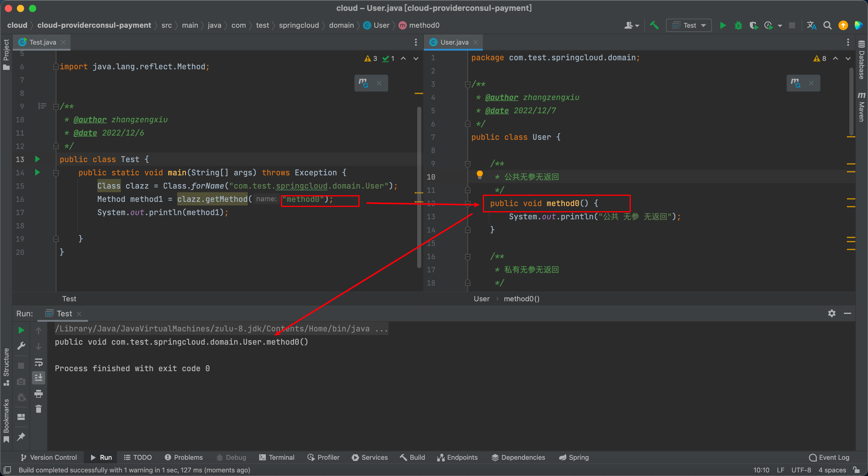Open the Event Log button
The height and width of the screenshot is (476, 868).
[829, 457]
